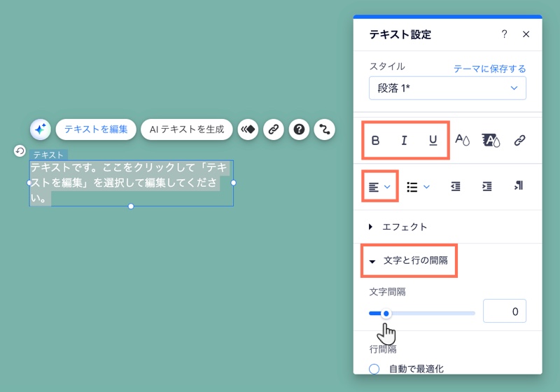
Task: Click the テキスト element label tag
Action: coord(48,155)
